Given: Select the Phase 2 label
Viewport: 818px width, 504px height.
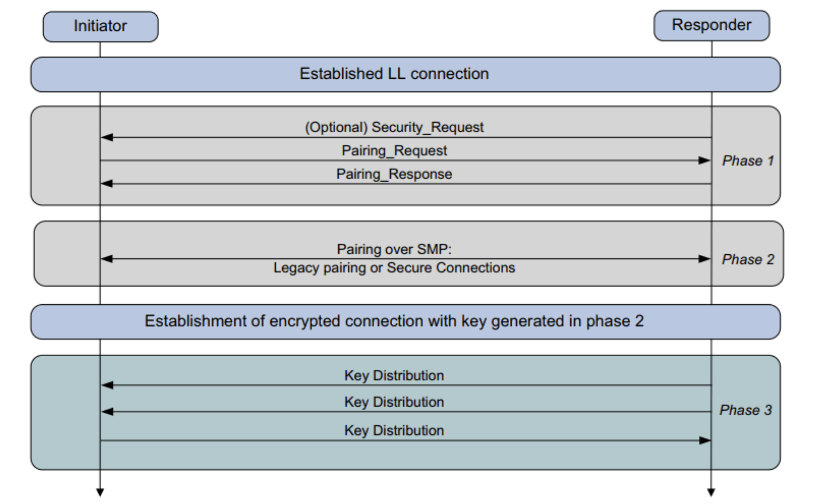Looking at the screenshot, I should tap(748, 259).
